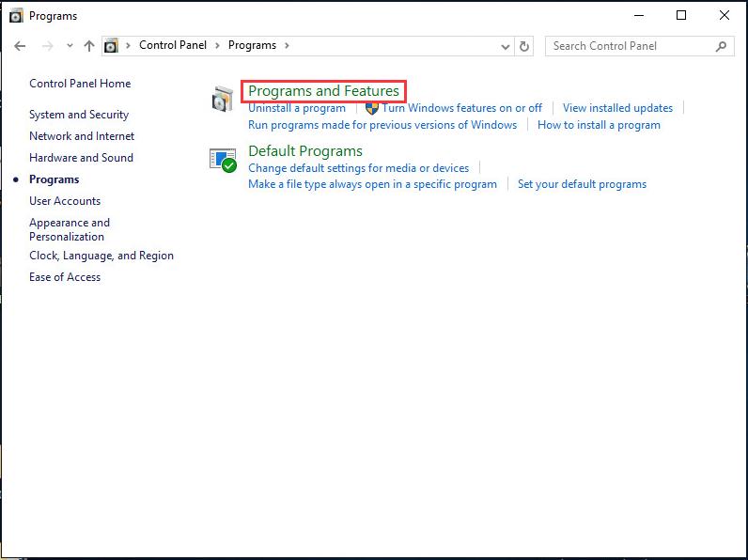Screen dimensions: 748x560
Task: Open Set your default programs
Action: point(582,184)
